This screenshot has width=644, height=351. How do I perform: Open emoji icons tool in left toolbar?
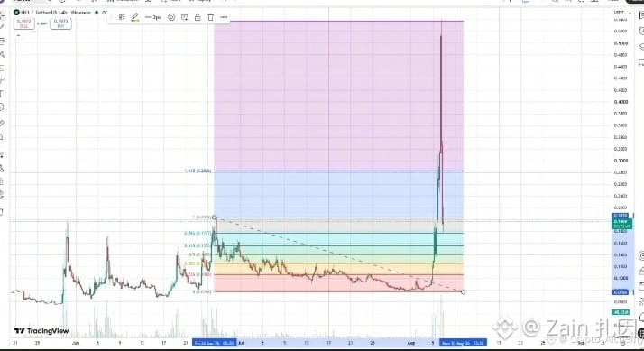(x=2, y=107)
